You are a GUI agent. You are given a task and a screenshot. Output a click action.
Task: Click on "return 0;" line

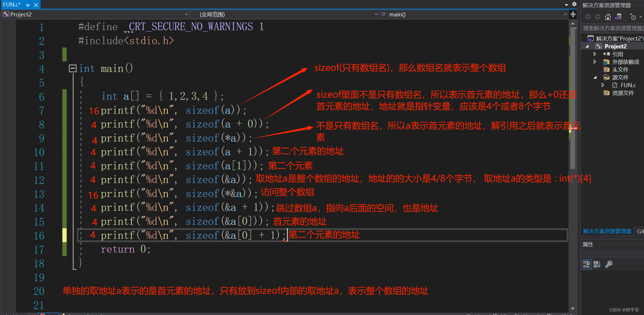(x=126, y=249)
